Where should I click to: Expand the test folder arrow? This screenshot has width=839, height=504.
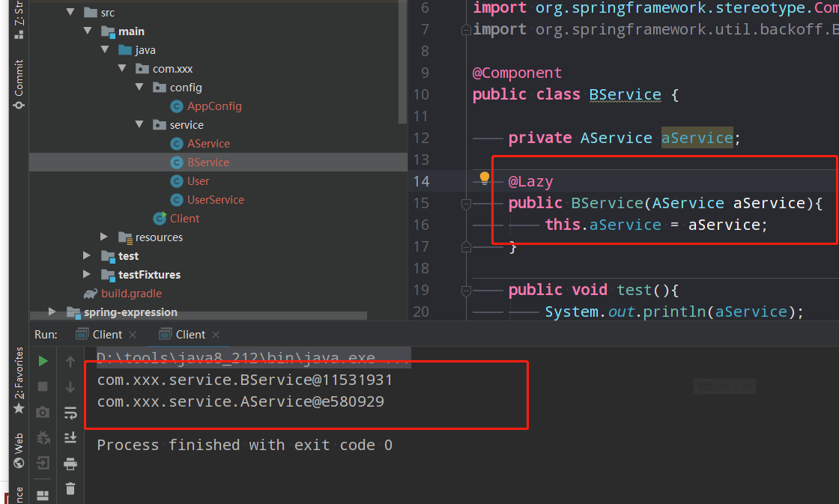87,255
